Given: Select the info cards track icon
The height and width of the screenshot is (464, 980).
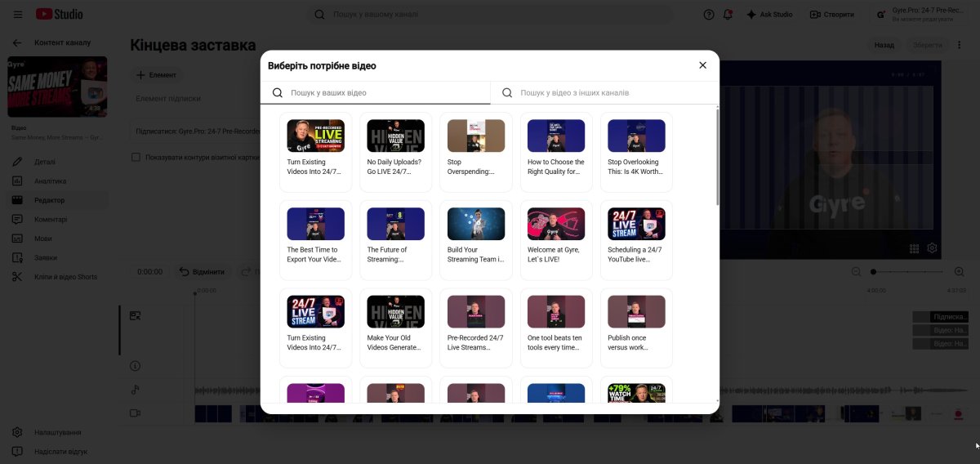Looking at the screenshot, I should (136, 366).
